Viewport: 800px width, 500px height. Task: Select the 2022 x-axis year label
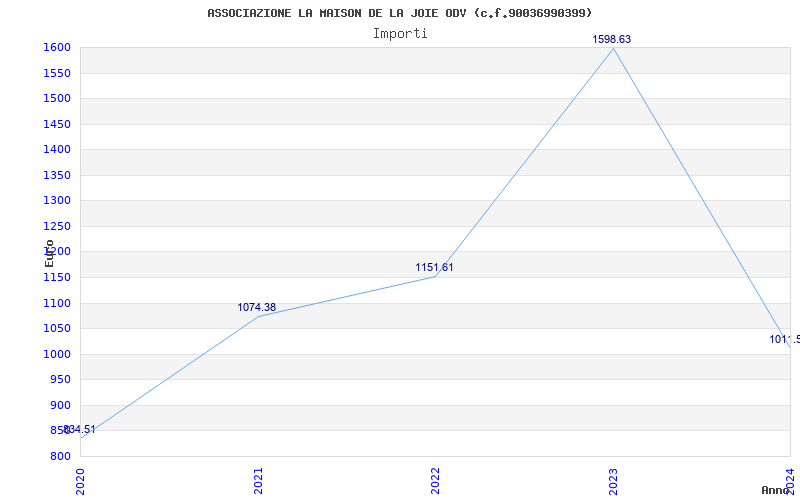435,481
